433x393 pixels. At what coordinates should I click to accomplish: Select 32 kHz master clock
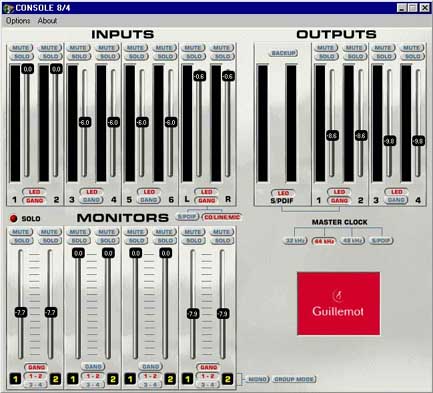coord(295,241)
